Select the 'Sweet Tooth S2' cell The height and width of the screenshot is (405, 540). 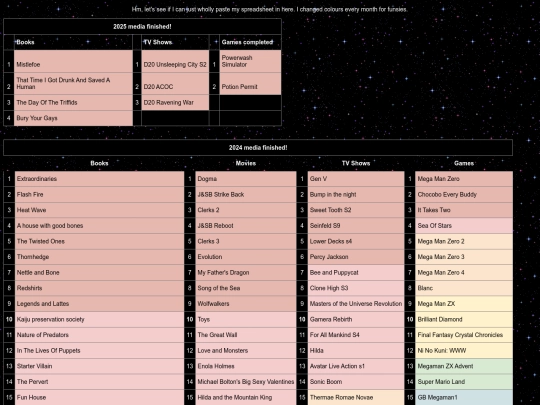pyautogui.click(x=356, y=210)
